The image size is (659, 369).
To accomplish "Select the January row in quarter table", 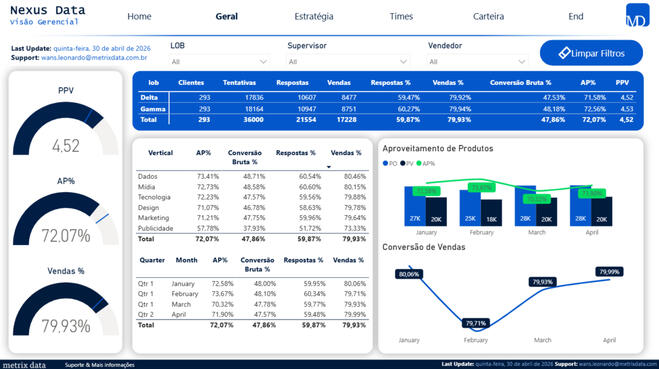I will click(252, 284).
